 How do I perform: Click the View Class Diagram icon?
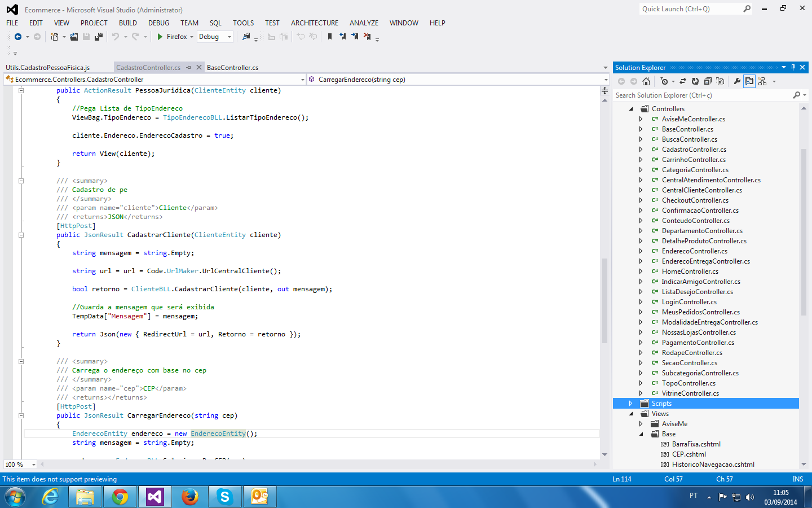tap(762, 81)
